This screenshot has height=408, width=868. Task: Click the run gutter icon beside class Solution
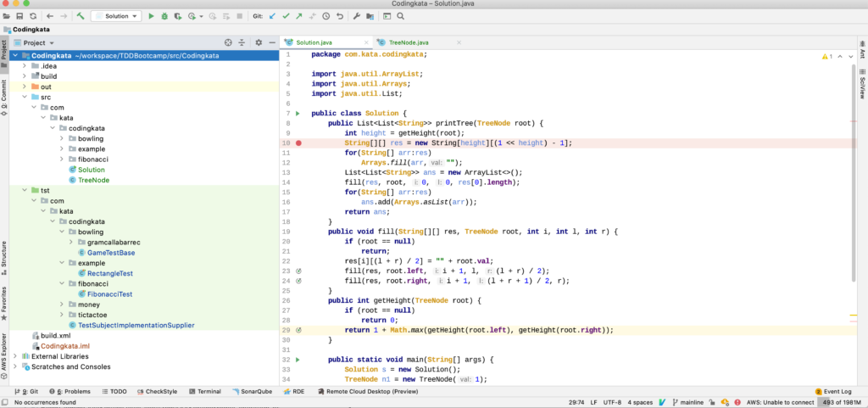298,114
